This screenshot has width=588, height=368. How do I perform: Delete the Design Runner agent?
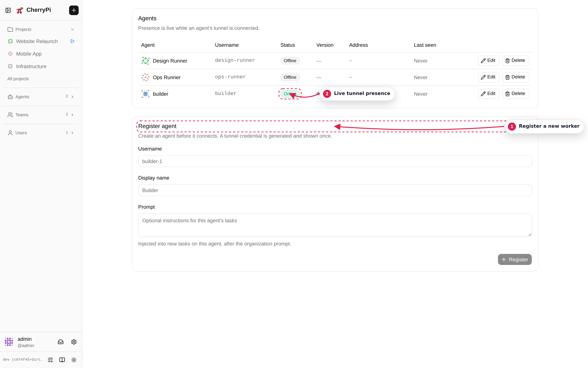[515, 61]
